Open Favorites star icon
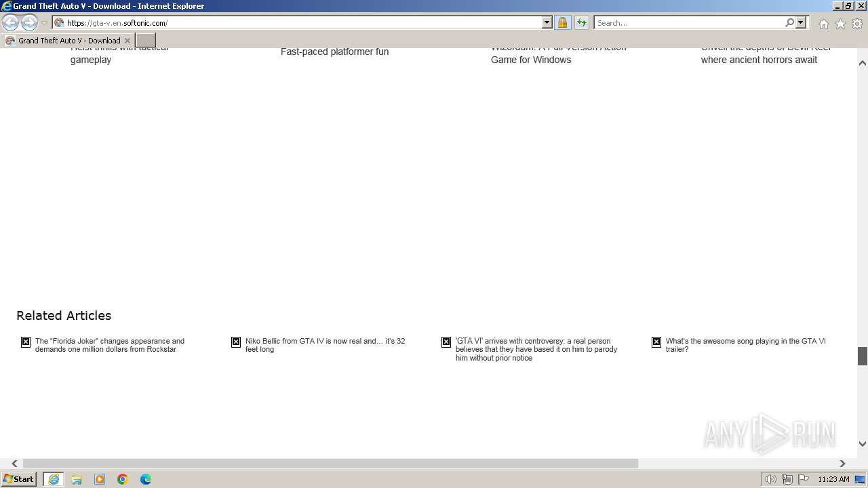Screen dimensions: 868x488 [x=840, y=24]
